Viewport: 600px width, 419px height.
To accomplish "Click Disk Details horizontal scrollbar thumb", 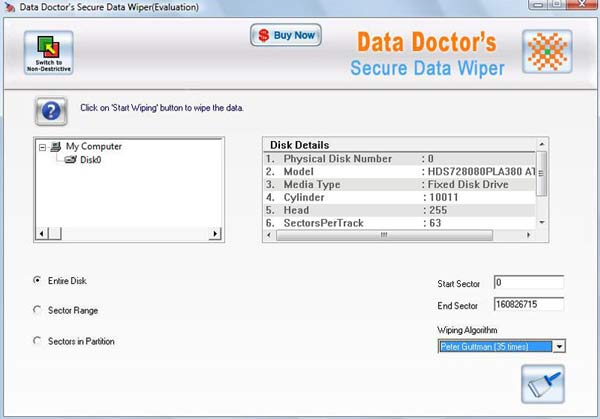I will click(x=384, y=235).
